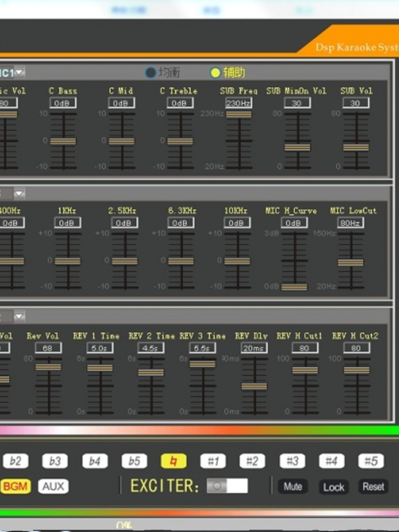Click the Rev Vol fader handle
Image resolution: width=399 pixels, height=532 pixels.
49,367
